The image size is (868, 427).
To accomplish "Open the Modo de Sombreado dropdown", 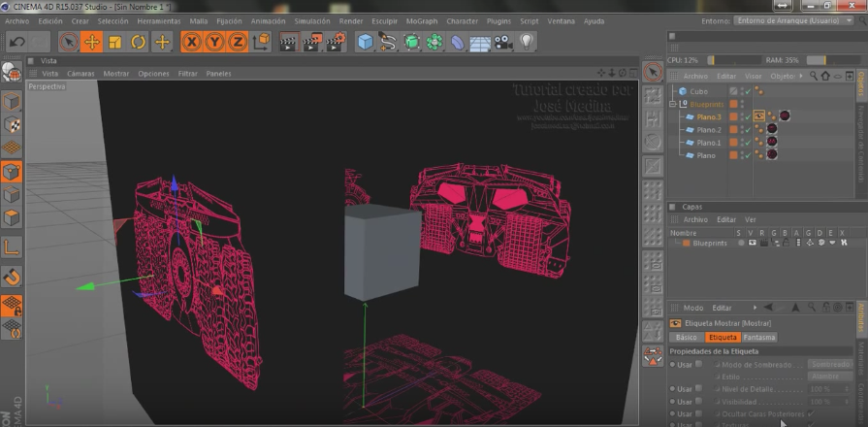I will (829, 364).
